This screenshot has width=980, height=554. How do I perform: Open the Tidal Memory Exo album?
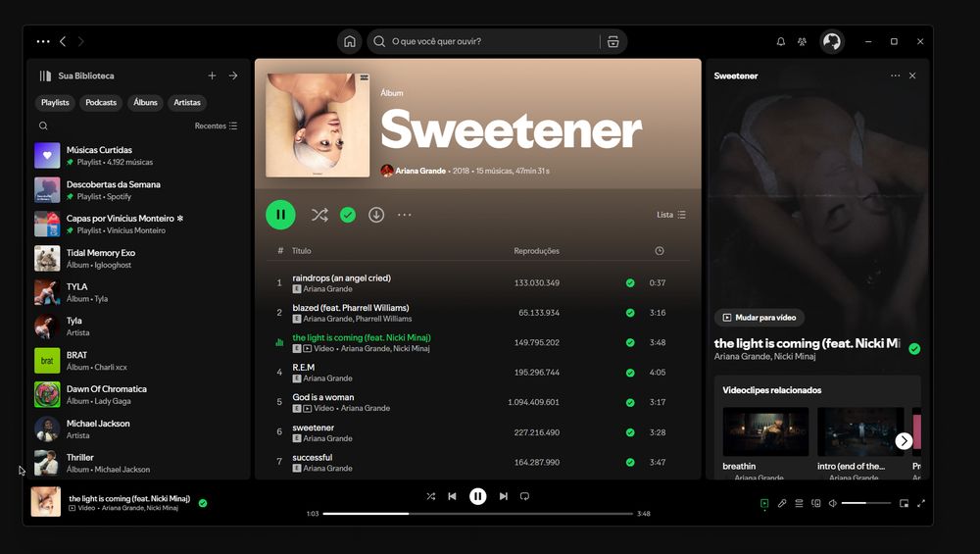[x=139, y=258]
